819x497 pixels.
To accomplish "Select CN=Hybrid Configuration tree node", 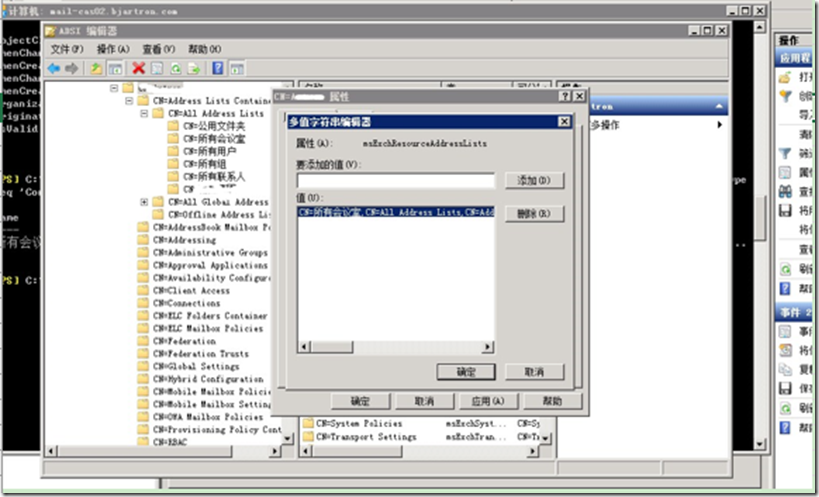I will click(208, 379).
